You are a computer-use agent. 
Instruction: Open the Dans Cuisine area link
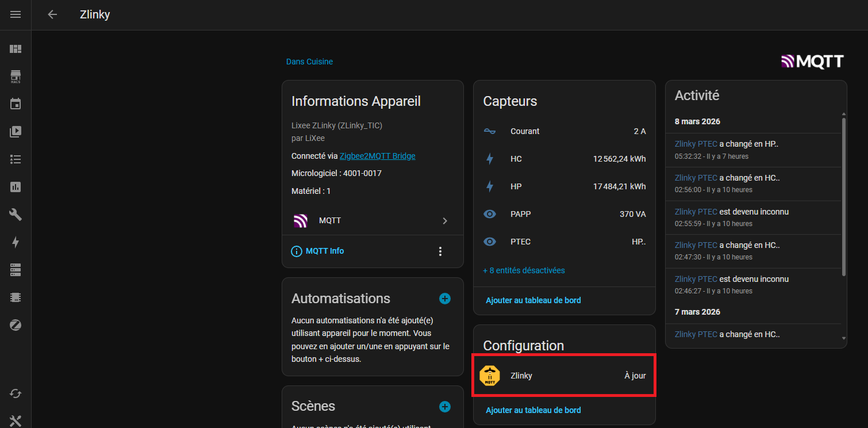click(x=309, y=62)
